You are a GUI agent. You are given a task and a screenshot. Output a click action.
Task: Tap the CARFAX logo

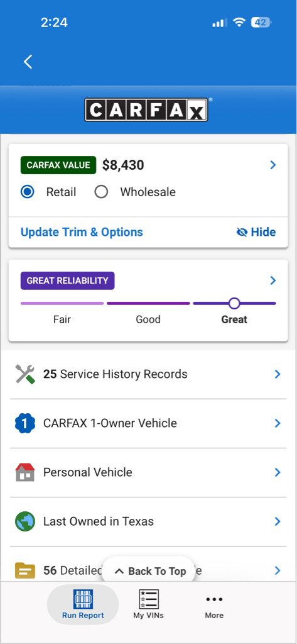click(146, 109)
